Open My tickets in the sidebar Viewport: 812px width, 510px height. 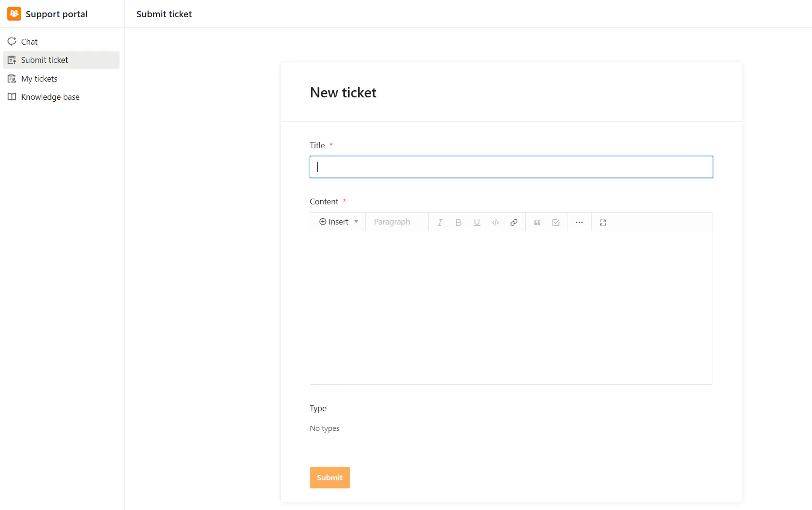61,79
